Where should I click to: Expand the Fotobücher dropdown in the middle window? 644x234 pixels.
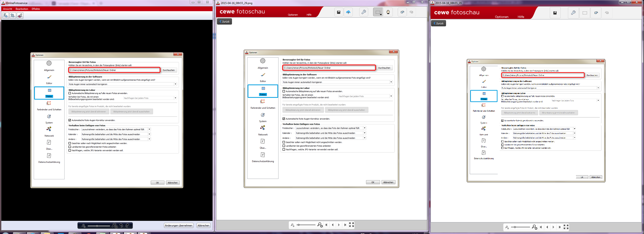click(x=364, y=128)
